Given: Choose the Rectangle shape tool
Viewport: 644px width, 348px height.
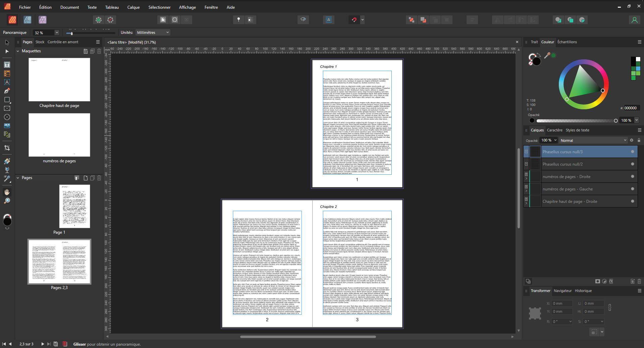Looking at the screenshot, I should [x=7, y=100].
